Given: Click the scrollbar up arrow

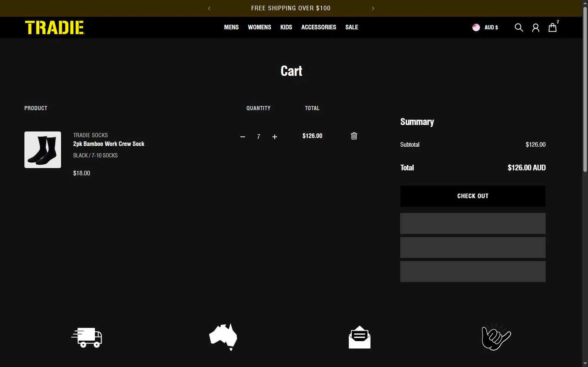Looking at the screenshot, I should pos(585,3).
